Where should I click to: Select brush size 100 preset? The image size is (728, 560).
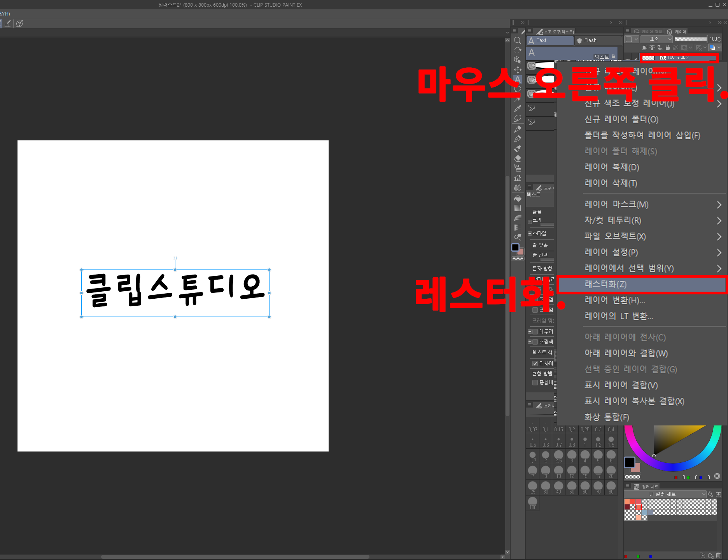533,503
